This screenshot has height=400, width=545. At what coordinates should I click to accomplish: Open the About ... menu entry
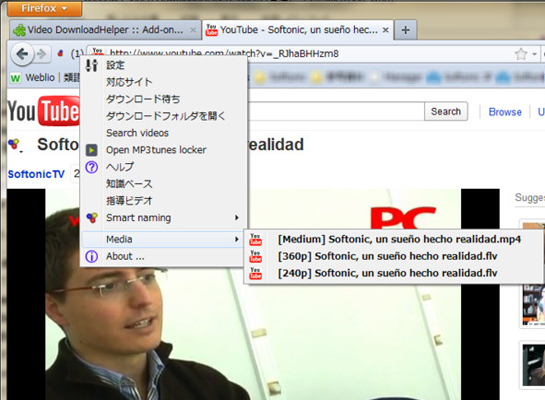(x=163, y=256)
